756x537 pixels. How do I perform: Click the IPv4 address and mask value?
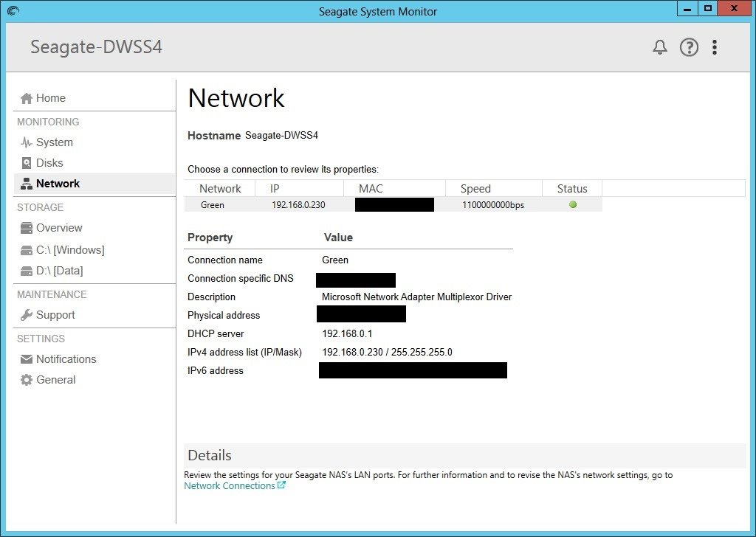pos(387,352)
